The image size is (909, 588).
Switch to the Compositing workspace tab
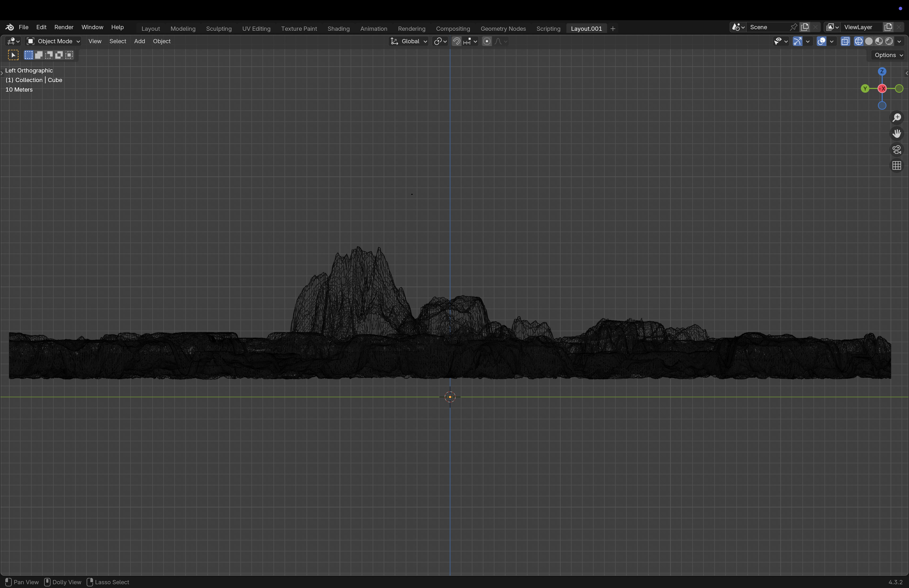[453, 29]
